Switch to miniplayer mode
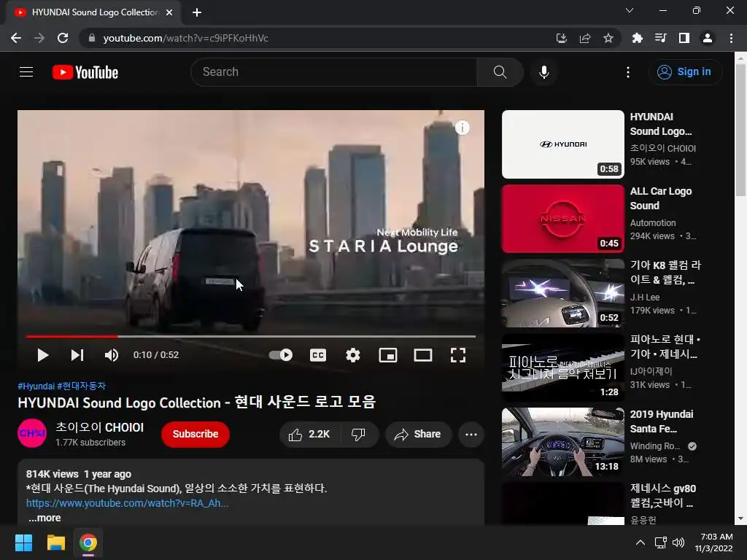Screen dimensions: 747x560 click(x=388, y=355)
